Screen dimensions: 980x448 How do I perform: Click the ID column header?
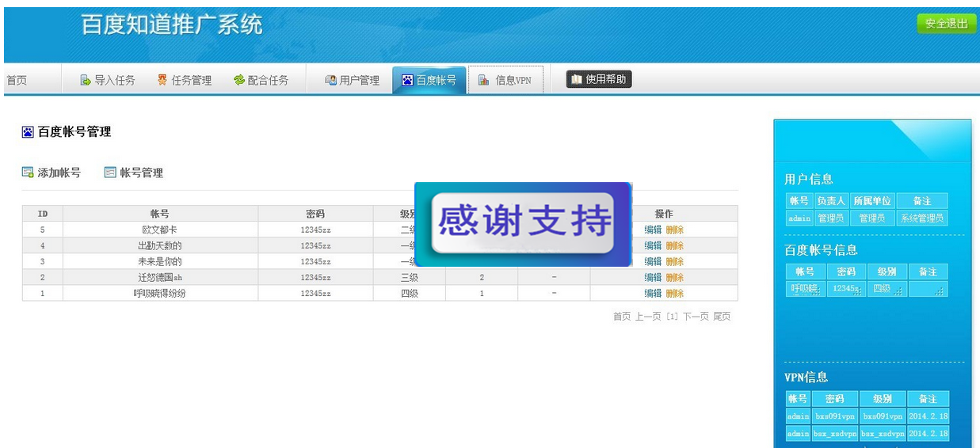43,214
